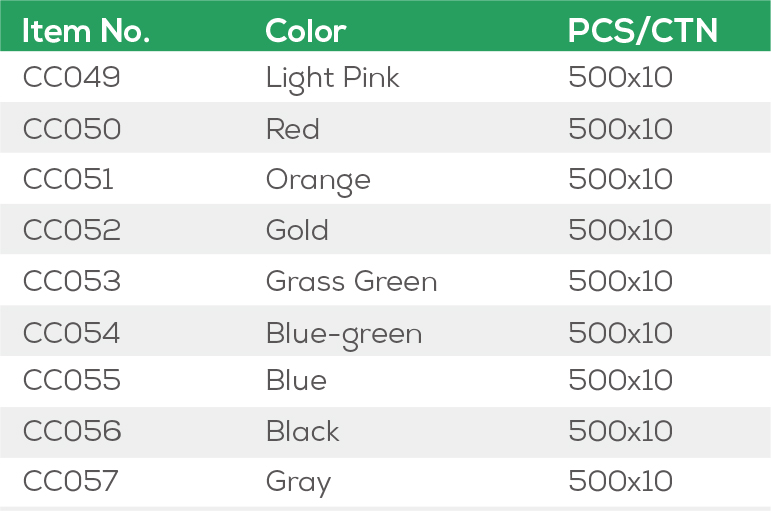The height and width of the screenshot is (511, 771).
Task: Click item number CC054
Action: click(72, 332)
